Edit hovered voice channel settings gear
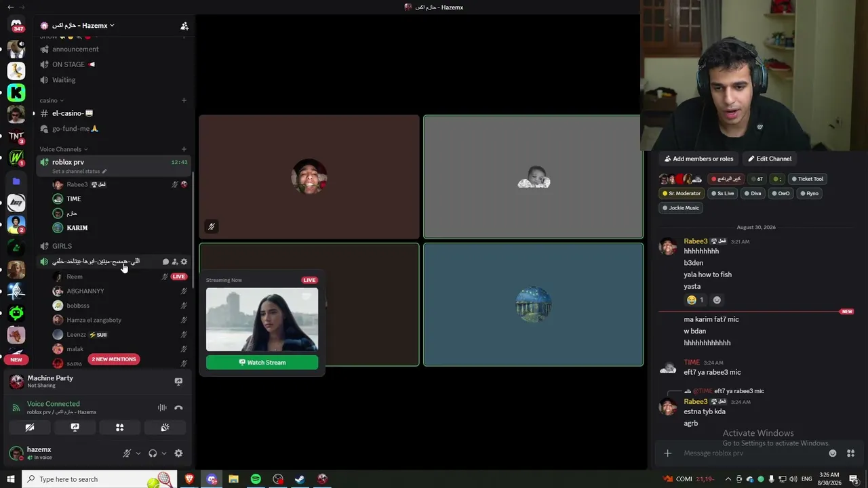868x488 pixels. 184,262
